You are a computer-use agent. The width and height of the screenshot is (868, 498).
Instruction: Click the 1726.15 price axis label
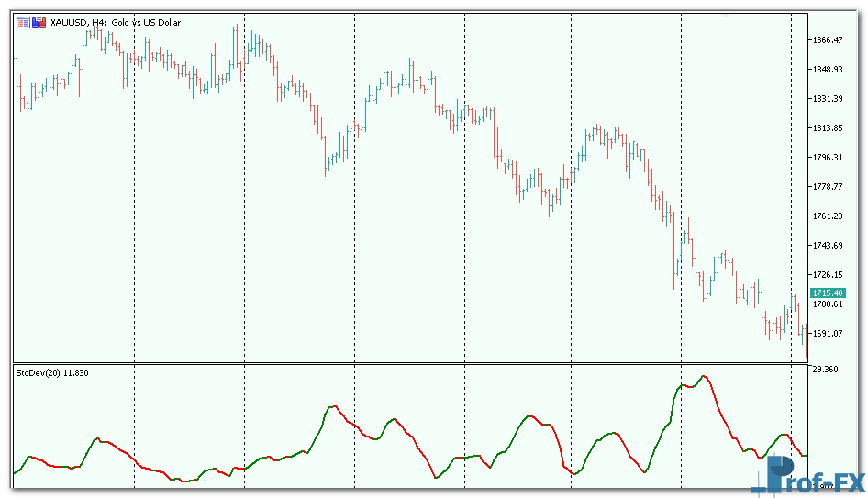tap(828, 275)
